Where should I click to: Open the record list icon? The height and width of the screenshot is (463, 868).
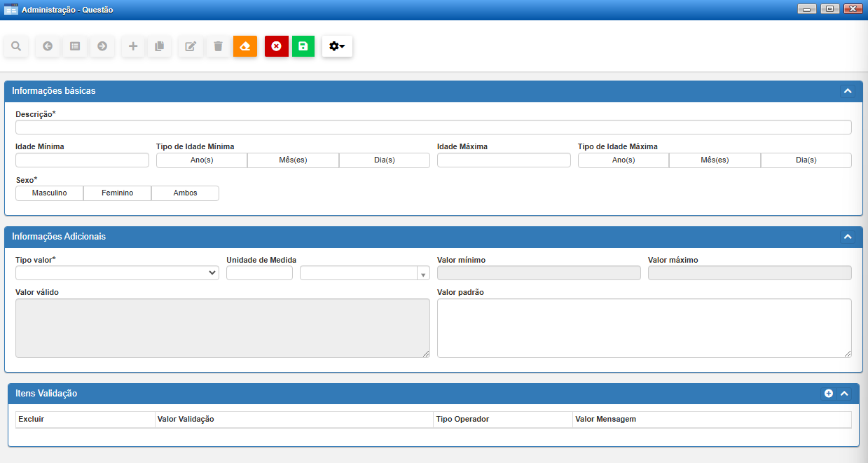coord(75,46)
